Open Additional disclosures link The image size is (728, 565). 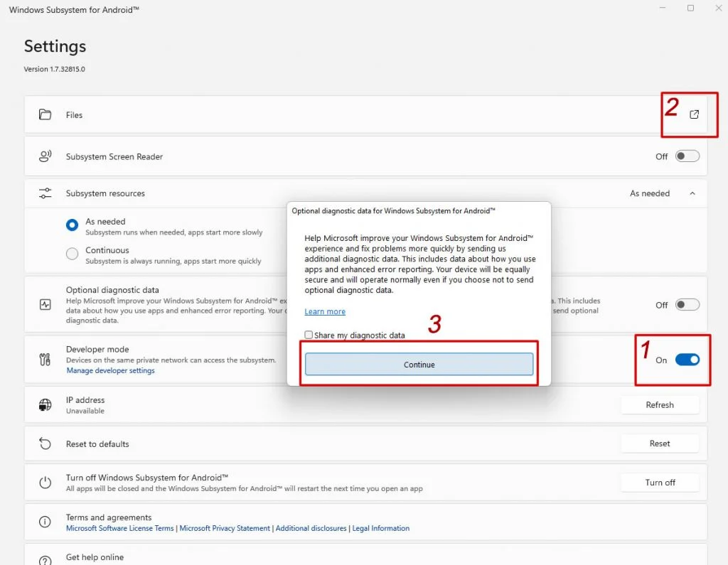click(311, 528)
